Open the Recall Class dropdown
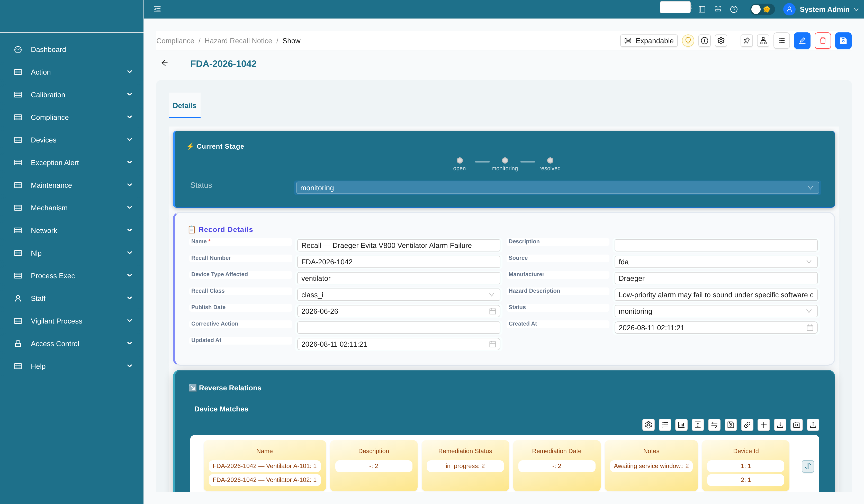This screenshot has height=504, width=864. pos(398,295)
